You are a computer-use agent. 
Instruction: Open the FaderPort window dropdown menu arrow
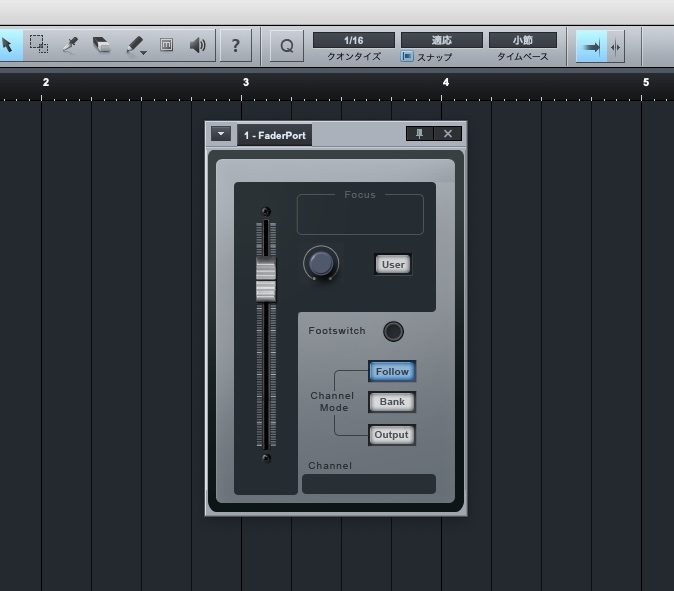tap(221, 134)
